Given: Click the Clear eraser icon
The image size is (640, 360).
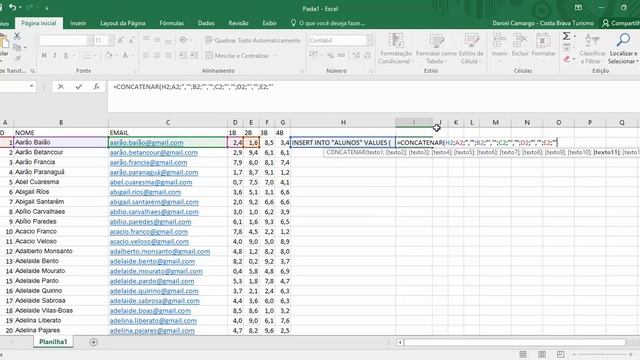Looking at the screenshot, I should [x=567, y=59].
